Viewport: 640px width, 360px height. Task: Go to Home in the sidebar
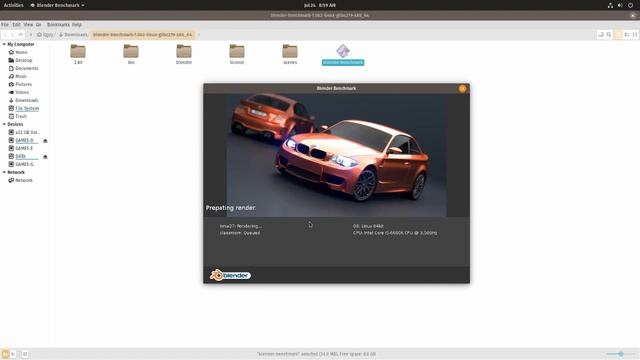pyautogui.click(x=18, y=52)
